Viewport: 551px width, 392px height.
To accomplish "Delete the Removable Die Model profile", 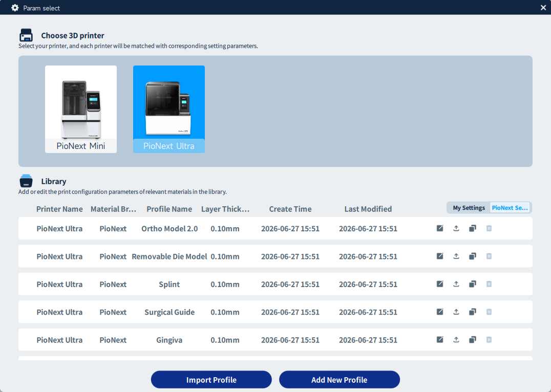I will (x=489, y=256).
